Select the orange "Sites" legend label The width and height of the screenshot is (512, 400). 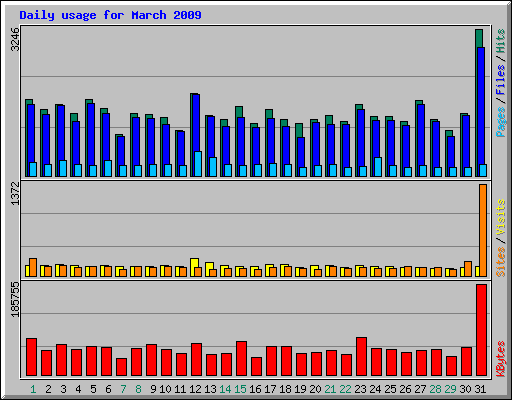point(501,262)
